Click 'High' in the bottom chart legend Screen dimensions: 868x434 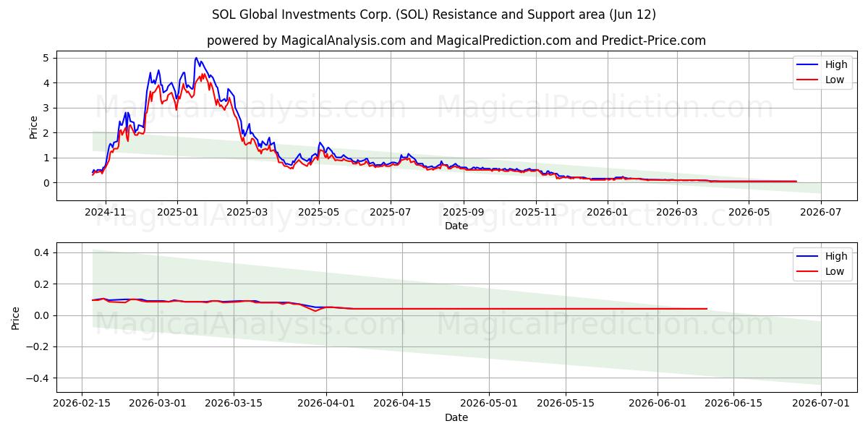click(x=836, y=256)
